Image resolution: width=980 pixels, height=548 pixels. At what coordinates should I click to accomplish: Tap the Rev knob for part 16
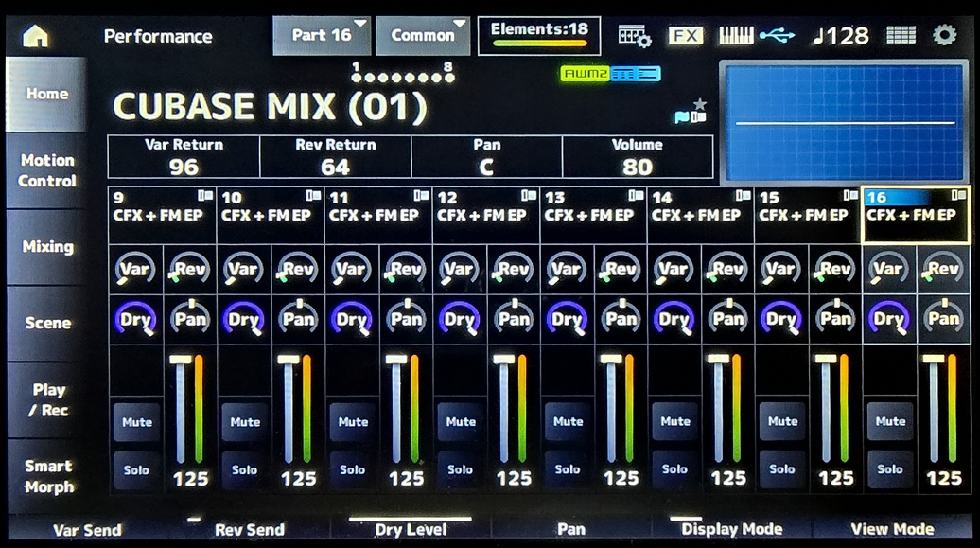click(x=943, y=269)
